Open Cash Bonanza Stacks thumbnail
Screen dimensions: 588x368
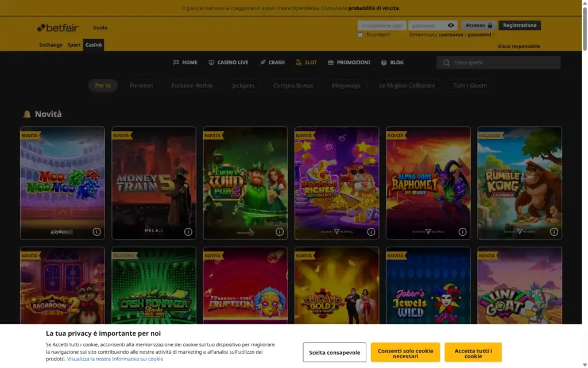(x=154, y=286)
